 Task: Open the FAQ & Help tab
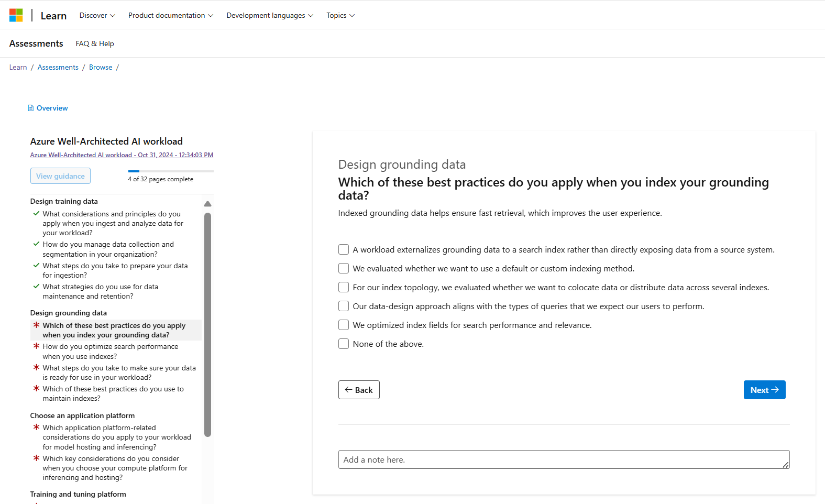pos(95,44)
